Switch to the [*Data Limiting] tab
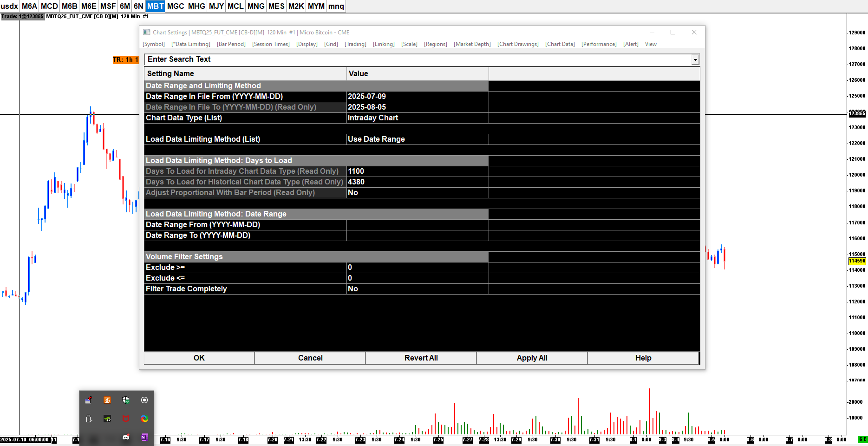This screenshot has height=446, width=868. pos(191,44)
